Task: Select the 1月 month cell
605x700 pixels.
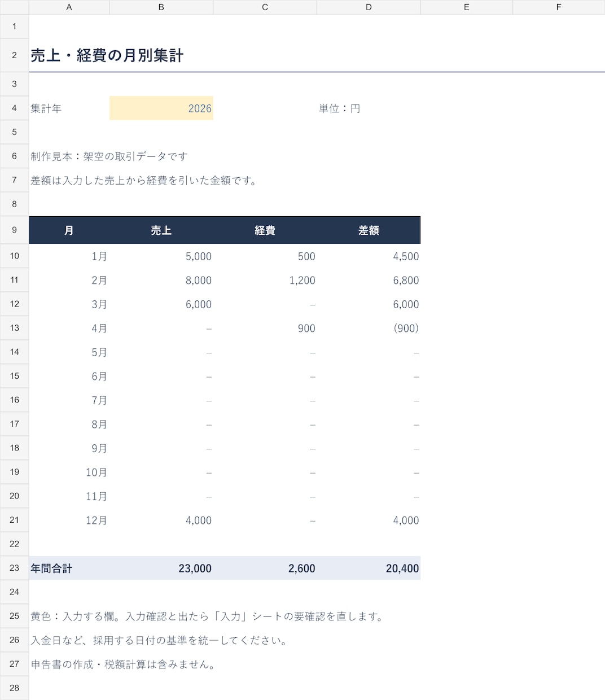Action: tap(69, 256)
